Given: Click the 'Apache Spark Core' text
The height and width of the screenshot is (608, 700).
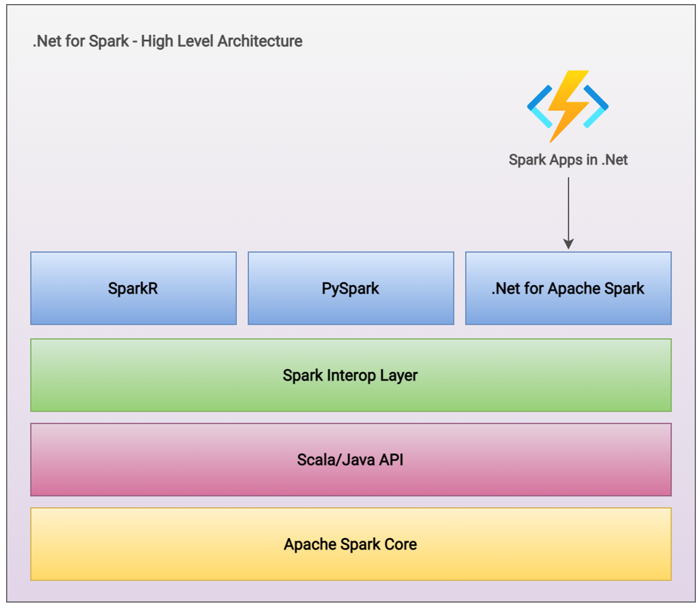Looking at the screenshot, I should point(351,545).
